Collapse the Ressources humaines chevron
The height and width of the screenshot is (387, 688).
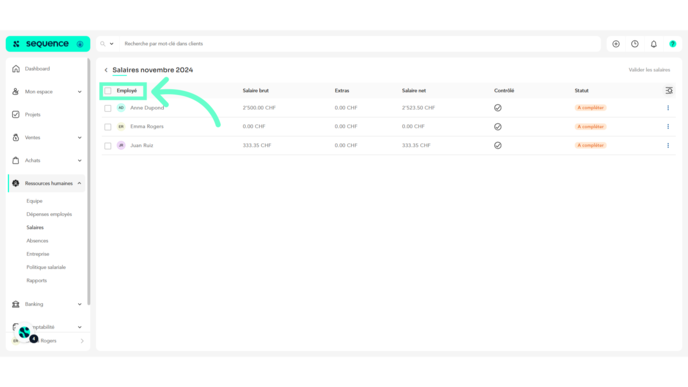click(x=79, y=183)
